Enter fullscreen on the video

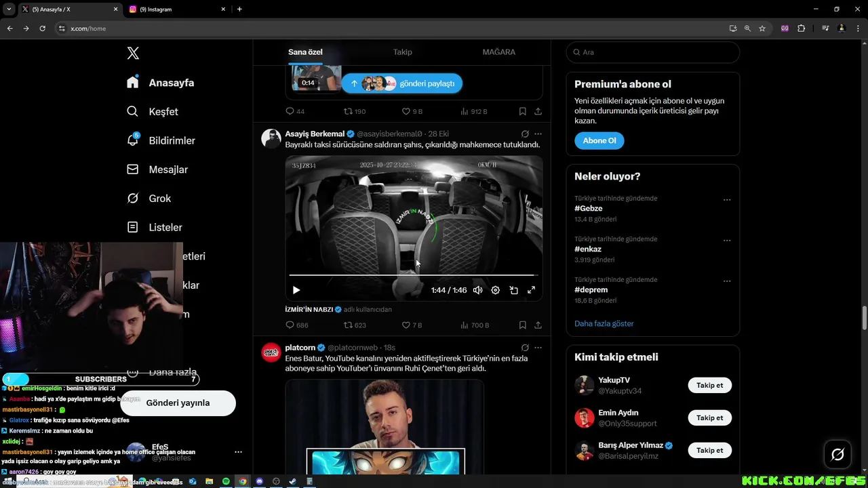tap(532, 290)
